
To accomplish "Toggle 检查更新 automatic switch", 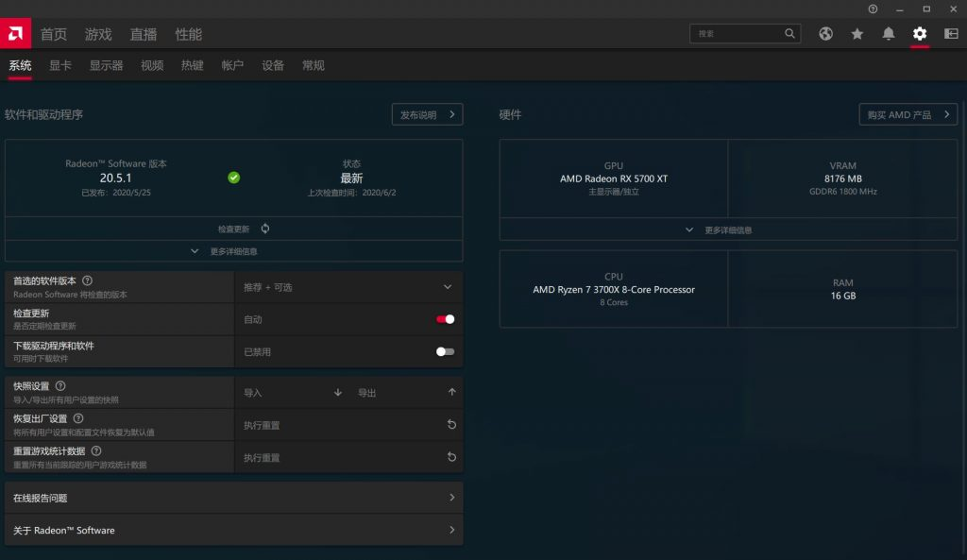I will coord(446,319).
